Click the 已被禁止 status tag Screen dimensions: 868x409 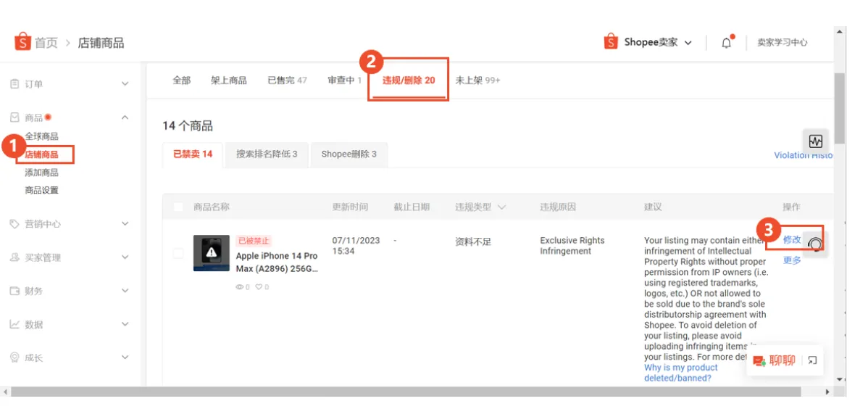pos(254,241)
